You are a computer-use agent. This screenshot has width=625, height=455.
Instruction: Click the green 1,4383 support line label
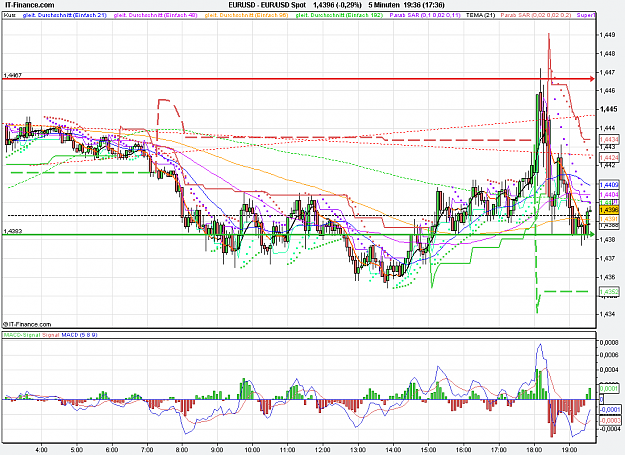coord(12,231)
